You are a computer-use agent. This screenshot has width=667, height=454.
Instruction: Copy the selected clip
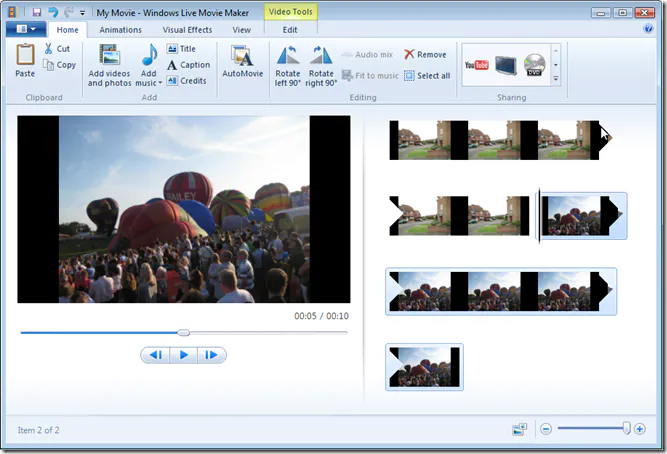60,65
